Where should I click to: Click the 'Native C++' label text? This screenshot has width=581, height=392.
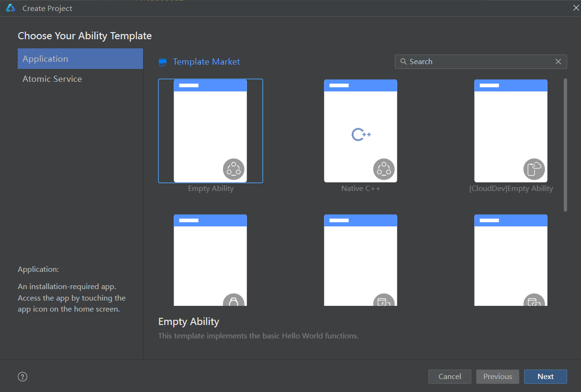pos(361,189)
